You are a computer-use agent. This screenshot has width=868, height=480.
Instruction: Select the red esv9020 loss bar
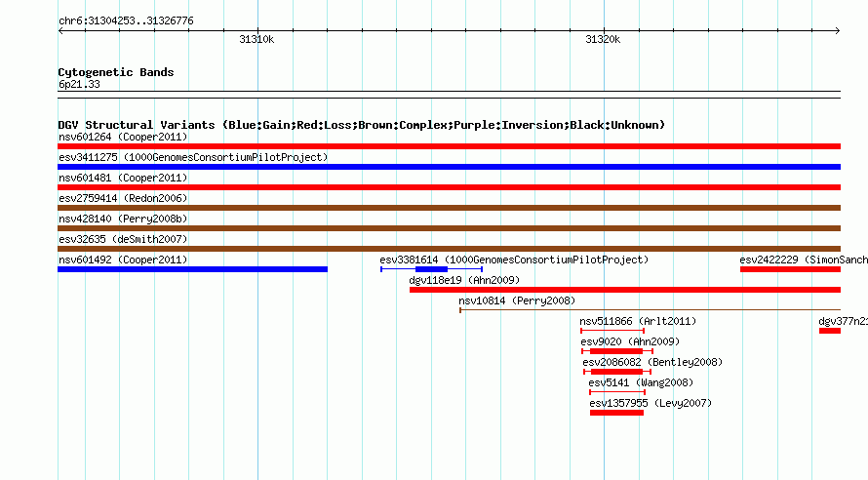tap(617, 351)
